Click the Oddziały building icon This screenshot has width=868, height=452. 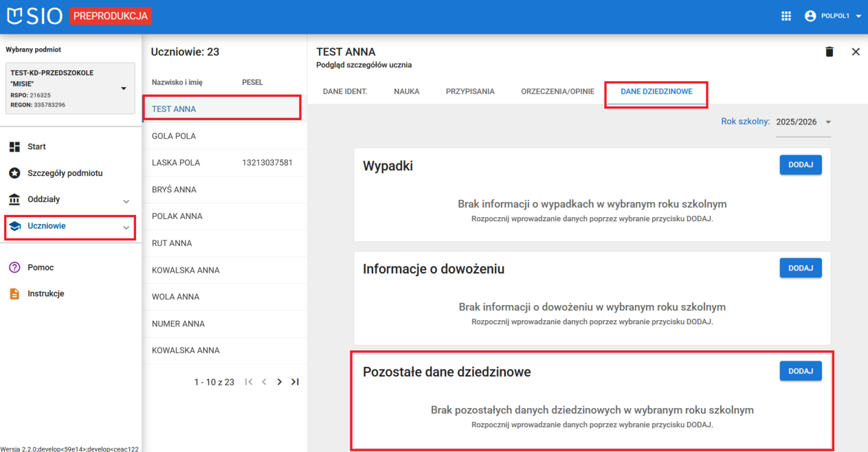click(14, 200)
